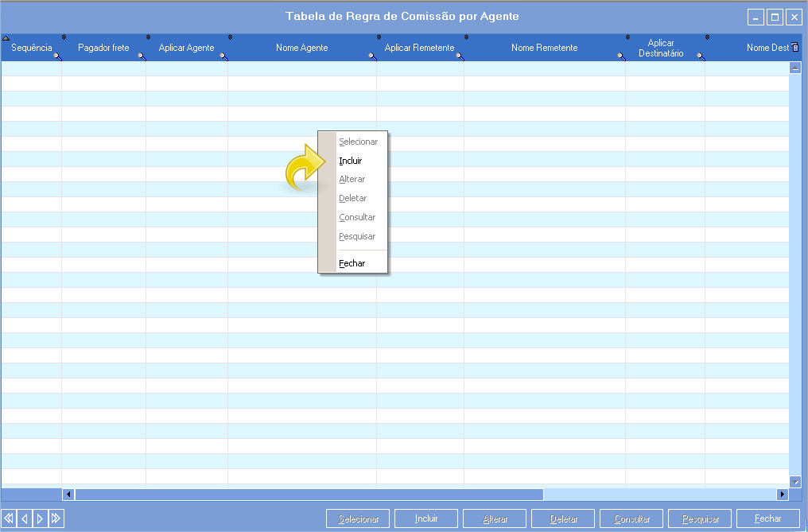Viewport: 808px width, 532px height.
Task: Choose Pesquisar in the context menu
Action: [357, 237]
